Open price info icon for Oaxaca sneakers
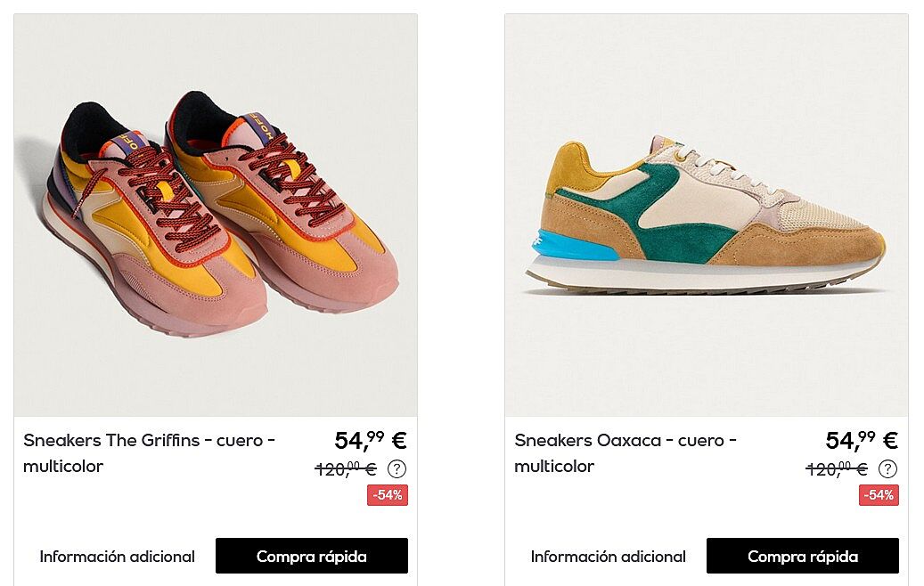This screenshot has width=924, height=586. coord(887,468)
